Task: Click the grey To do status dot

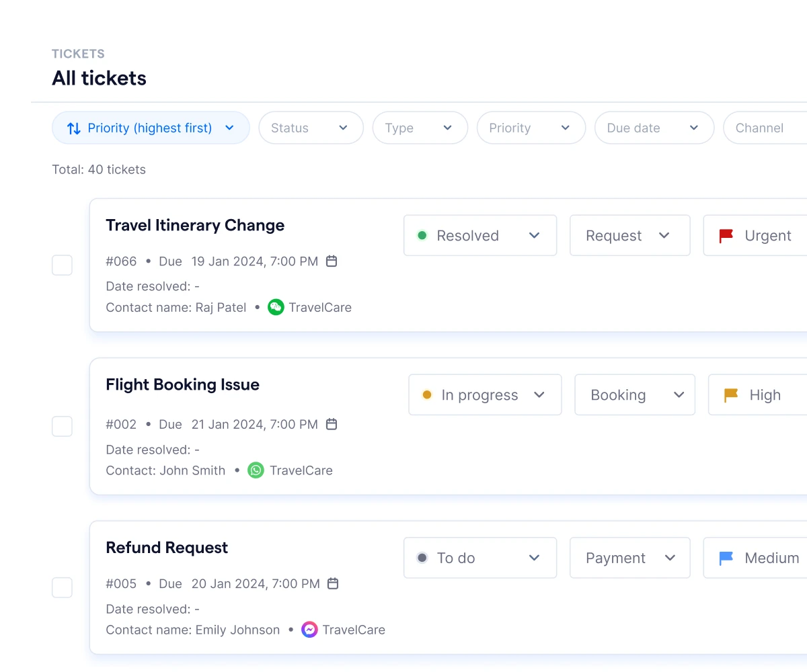Action: click(x=422, y=558)
